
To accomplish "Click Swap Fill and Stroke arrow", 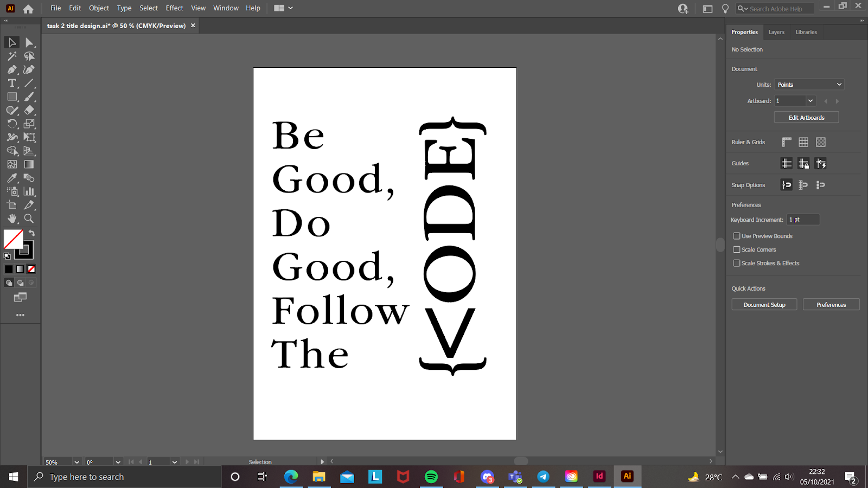I will (x=32, y=233).
